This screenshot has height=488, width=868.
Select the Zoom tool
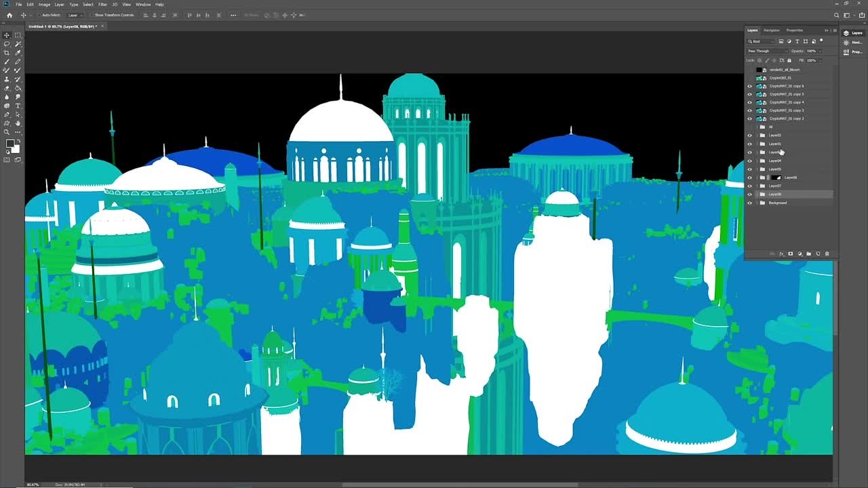pos(7,132)
